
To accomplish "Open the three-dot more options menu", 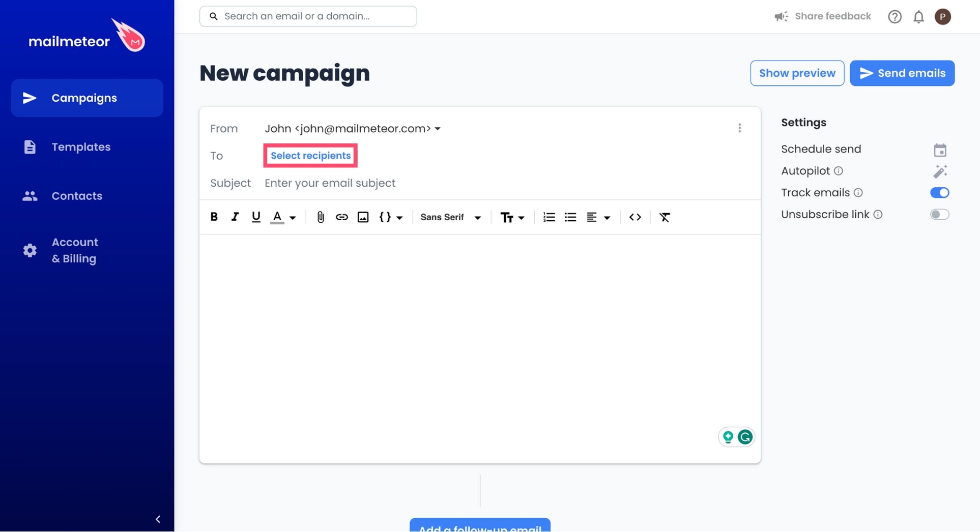I will [x=739, y=128].
